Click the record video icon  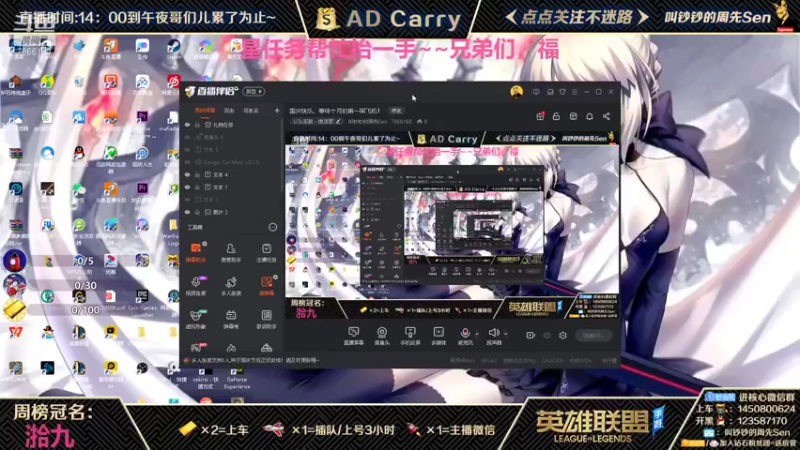(x=530, y=335)
